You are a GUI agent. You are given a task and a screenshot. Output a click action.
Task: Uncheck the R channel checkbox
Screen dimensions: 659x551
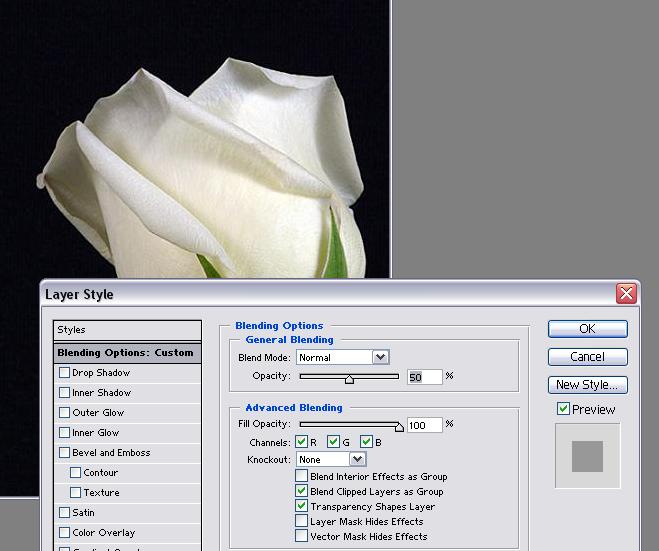point(301,442)
